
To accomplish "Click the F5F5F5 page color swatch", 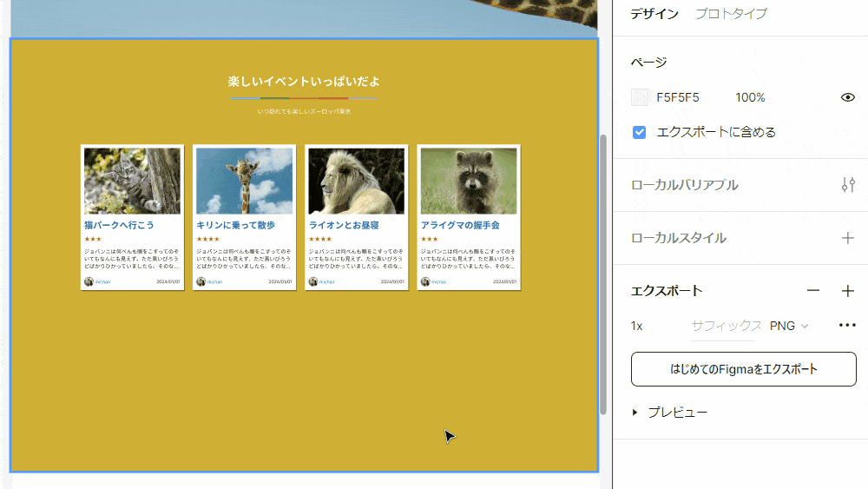I will coord(640,97).
